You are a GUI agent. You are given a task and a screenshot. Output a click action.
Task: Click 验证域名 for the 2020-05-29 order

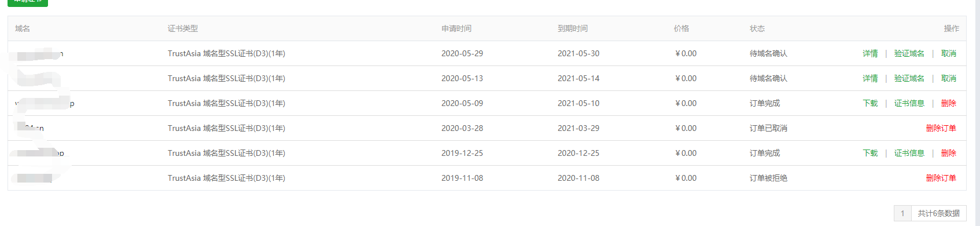[x=909, y=53]
